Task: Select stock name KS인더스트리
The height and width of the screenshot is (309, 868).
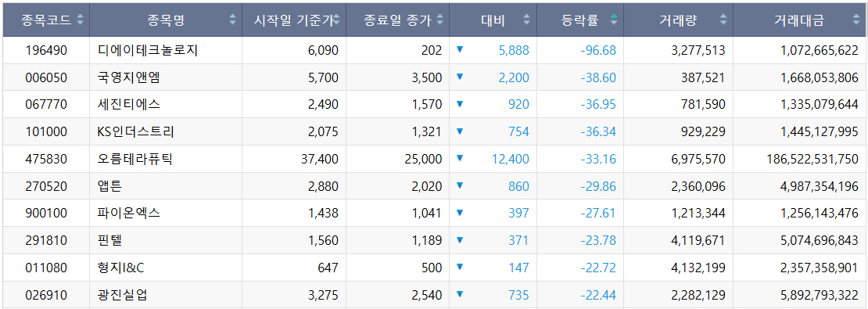Action: 135,131
